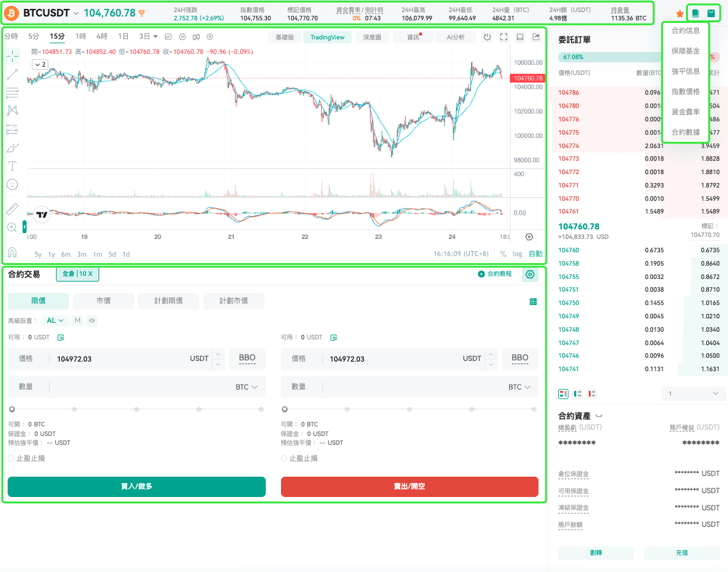Click the share chart icon

pyautogui.click(x=536, y=37)
